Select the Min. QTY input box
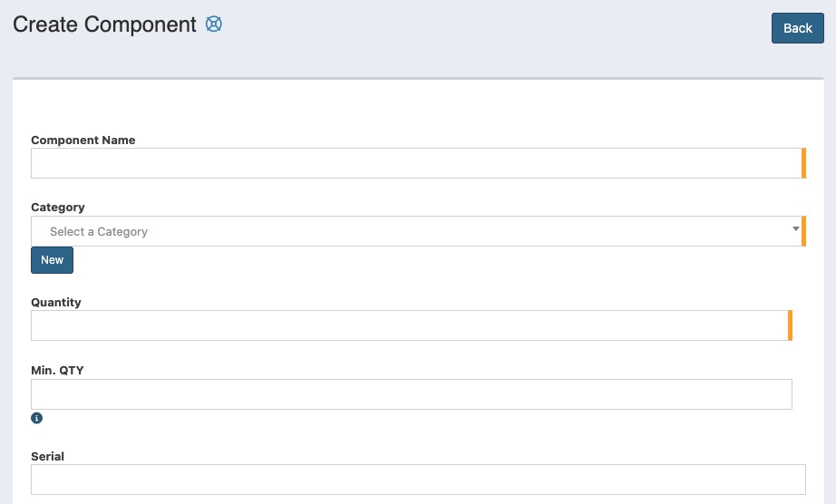The width and height of the screenshot is (836, 504). click(411, 394)
